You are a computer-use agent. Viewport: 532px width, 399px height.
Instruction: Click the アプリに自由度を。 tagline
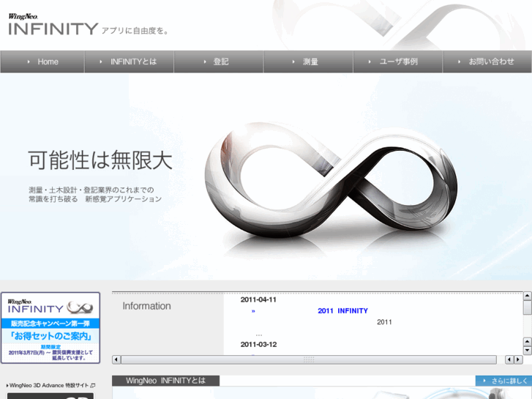tap(135, 31)
